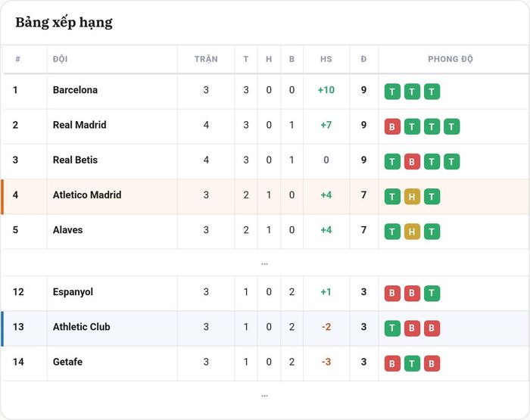Viewport: 530px width, 420px height.
Task: Select the Getafe team name
Action: (67, 362)
